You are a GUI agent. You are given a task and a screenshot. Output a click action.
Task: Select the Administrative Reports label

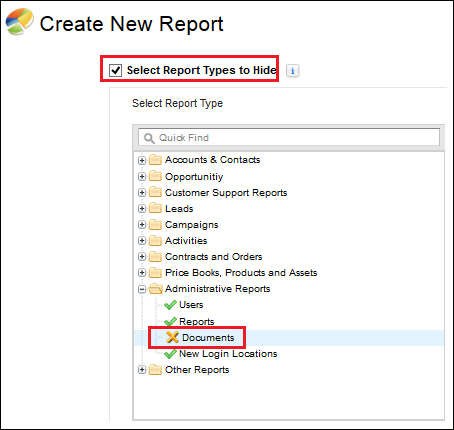pos(217,289)
